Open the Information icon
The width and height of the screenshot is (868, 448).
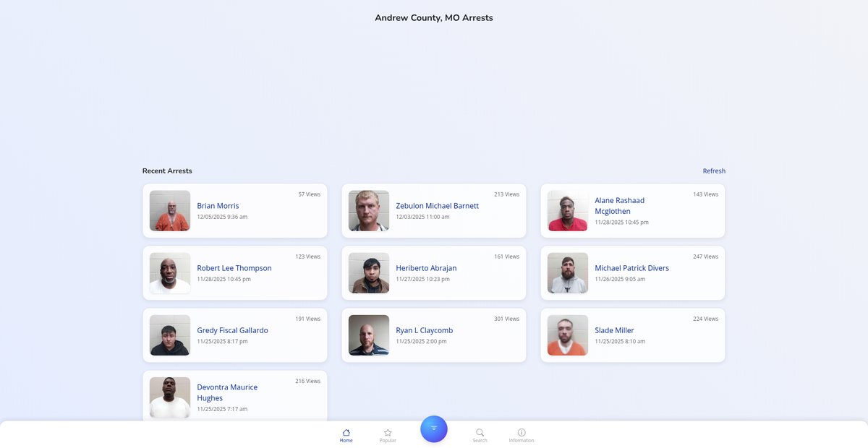pyautogui.click(x=522, y=432)
